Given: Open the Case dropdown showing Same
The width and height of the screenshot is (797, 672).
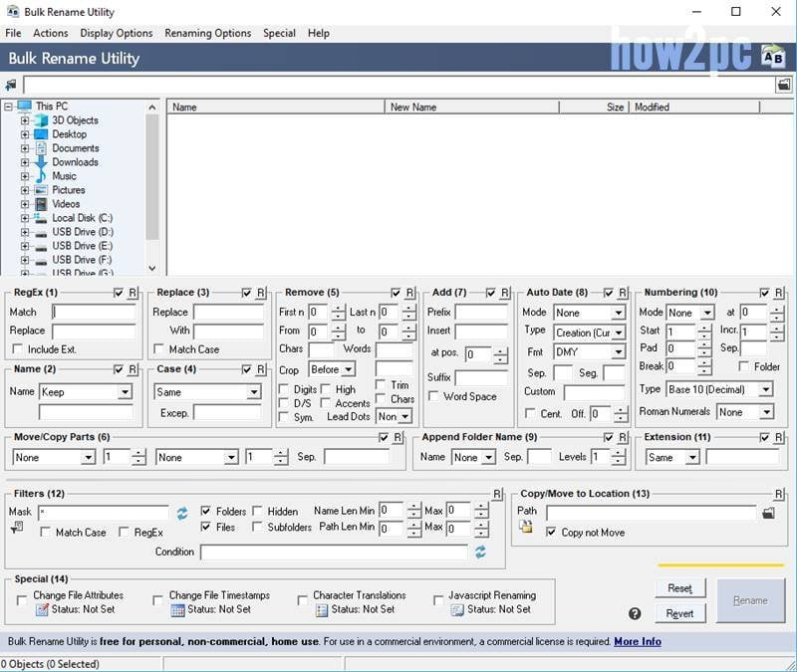Looking at the screenshot, I should tap(207, 391).
